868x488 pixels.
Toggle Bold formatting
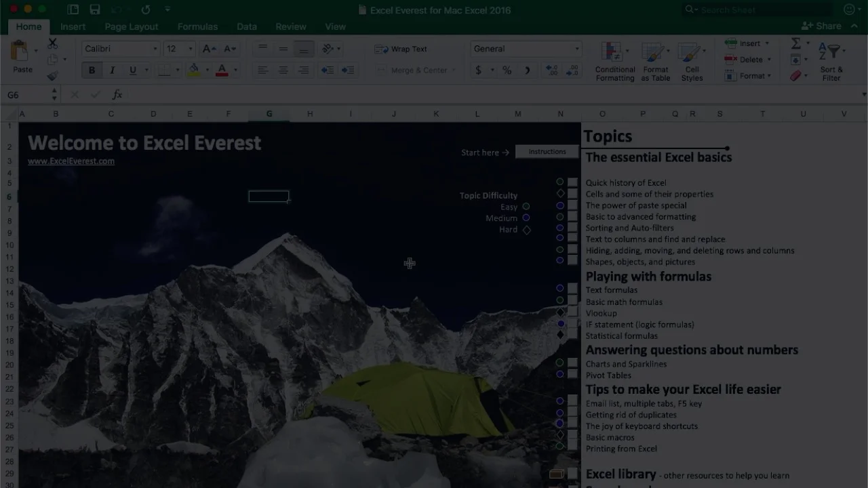coord(92,70)
